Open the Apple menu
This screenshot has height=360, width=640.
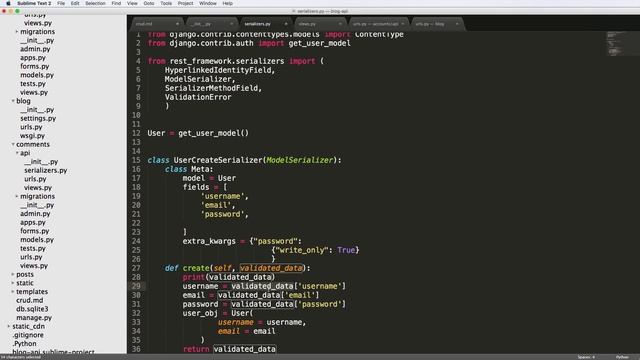8,3
